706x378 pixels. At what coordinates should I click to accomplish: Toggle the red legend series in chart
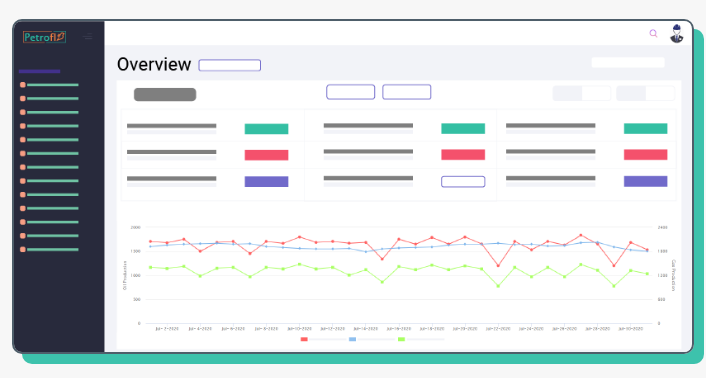(x=304, y=339)
